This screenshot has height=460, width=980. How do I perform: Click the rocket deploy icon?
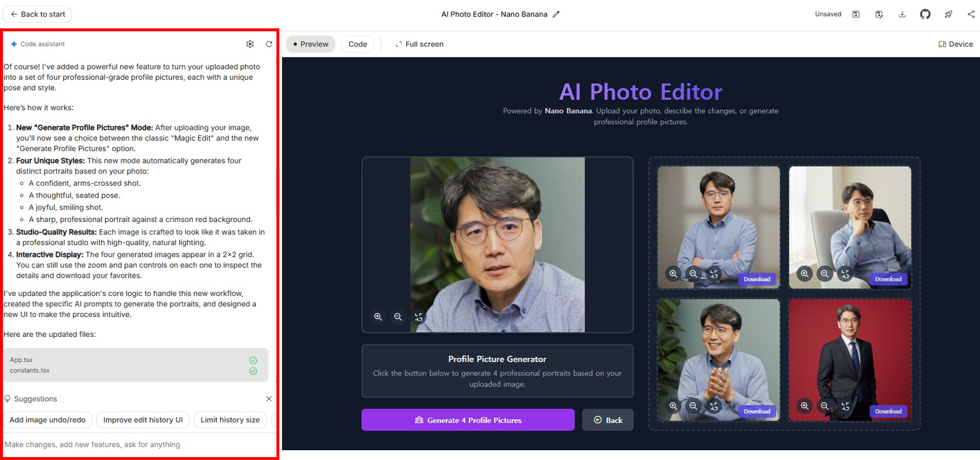tap(948, 14)
